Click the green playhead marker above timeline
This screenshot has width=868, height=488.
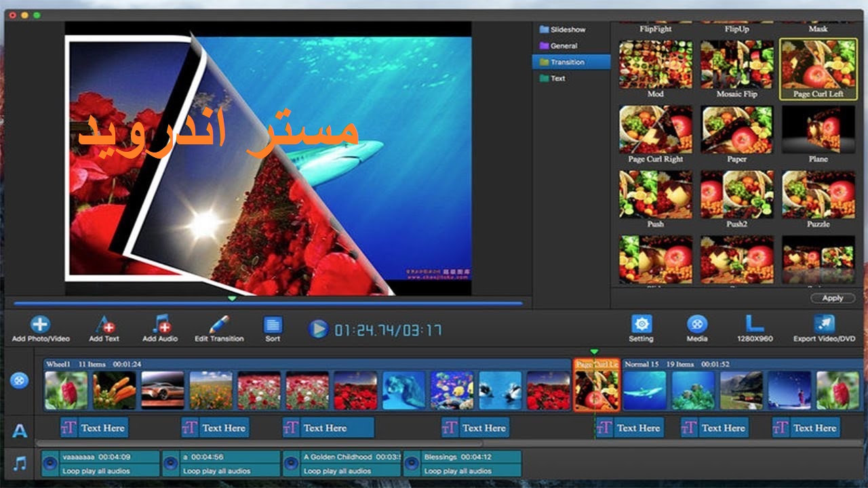pyautogui.click(x=594, y=352)
